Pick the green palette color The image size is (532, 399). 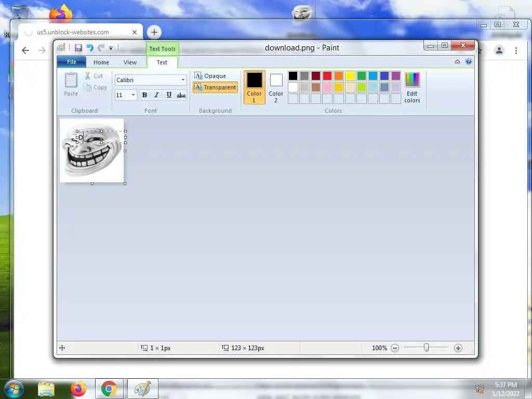[362, 76]
